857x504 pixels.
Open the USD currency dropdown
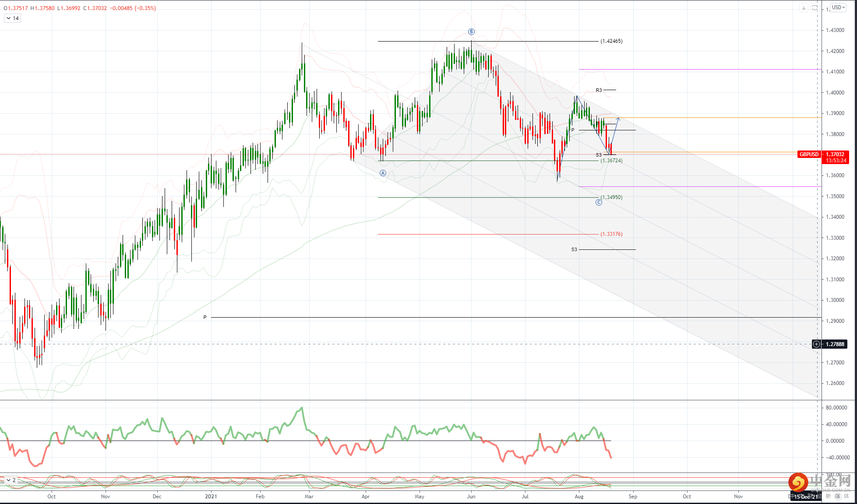point(838,7)
